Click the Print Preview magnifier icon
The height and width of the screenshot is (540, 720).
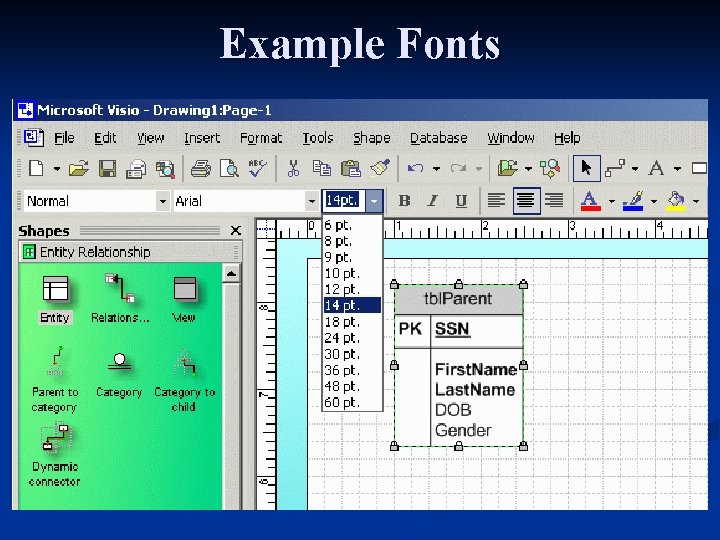pos(229,169)
